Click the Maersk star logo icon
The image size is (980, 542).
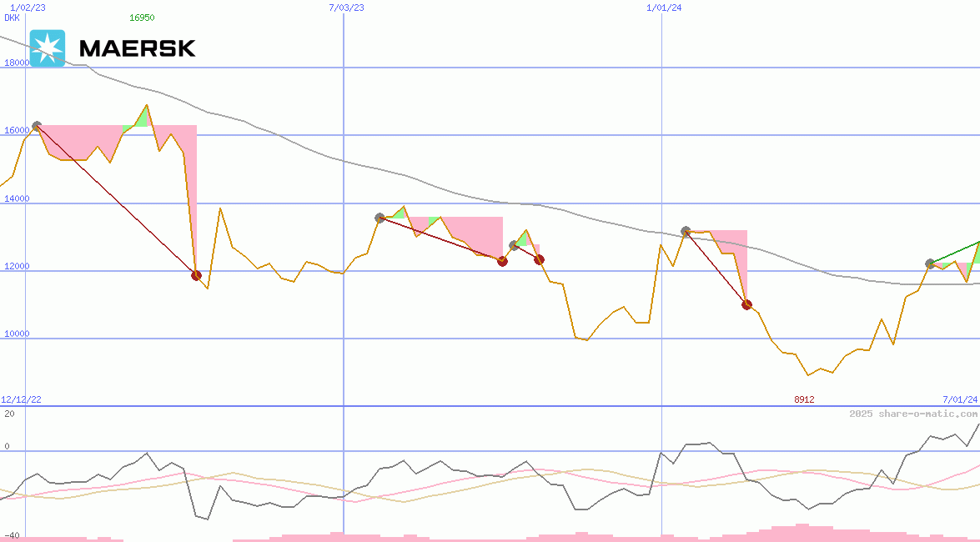(47, 48)
